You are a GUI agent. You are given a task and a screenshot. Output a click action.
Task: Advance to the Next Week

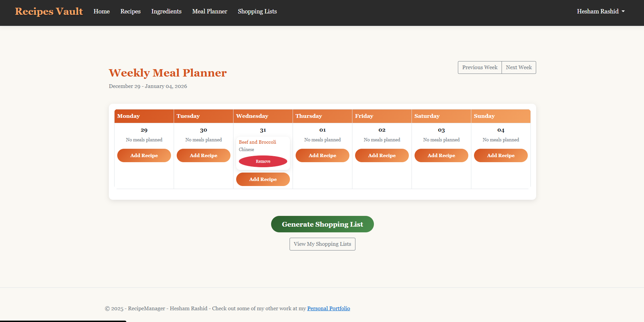(x=518, y=67)
